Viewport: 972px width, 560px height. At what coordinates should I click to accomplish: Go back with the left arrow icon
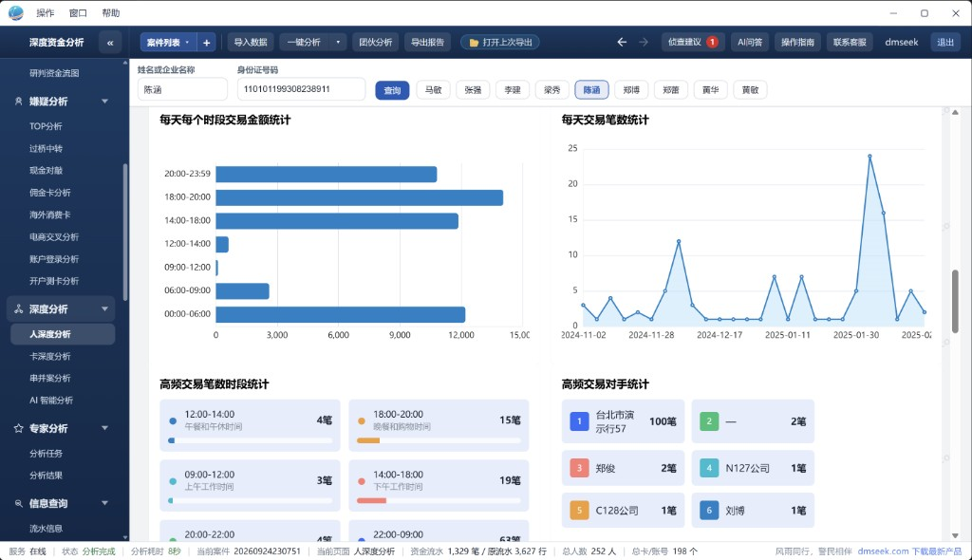tap(622, 42)
